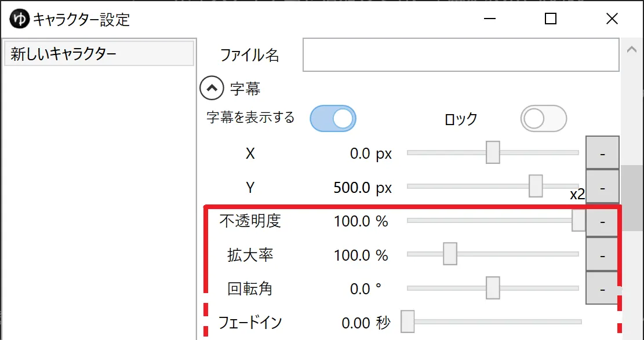Click the scrollbar up arrow
Screen dimensions: 644x340
tap(631, 49)
